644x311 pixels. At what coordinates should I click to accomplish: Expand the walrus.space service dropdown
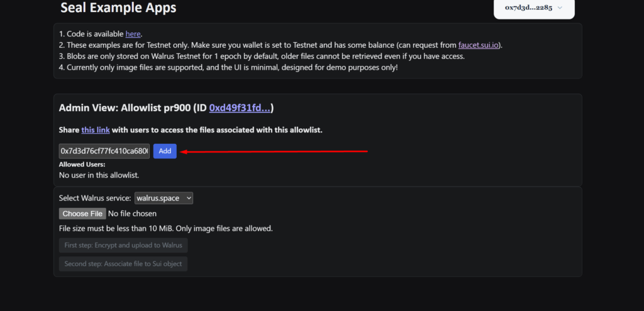(x=164, y=198)
